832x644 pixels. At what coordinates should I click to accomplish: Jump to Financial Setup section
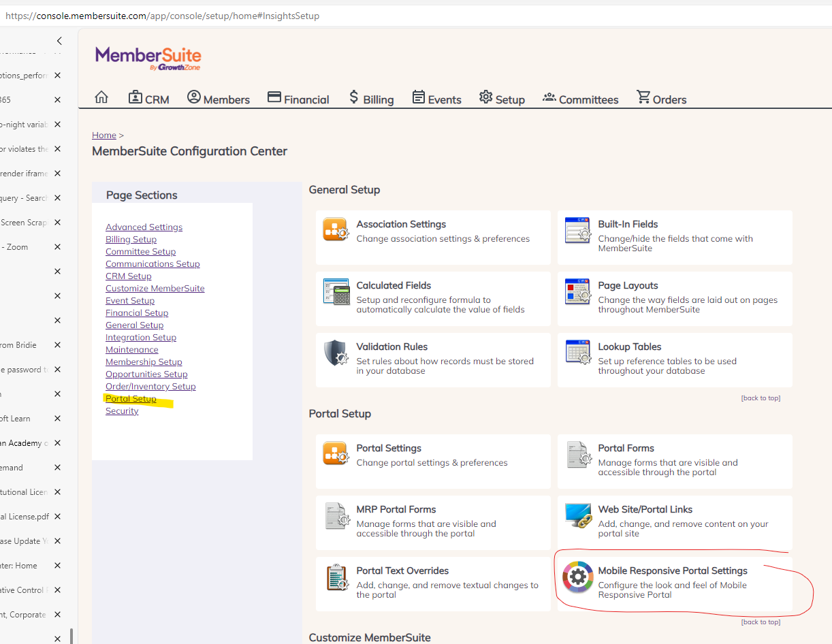tap(137, 312)
